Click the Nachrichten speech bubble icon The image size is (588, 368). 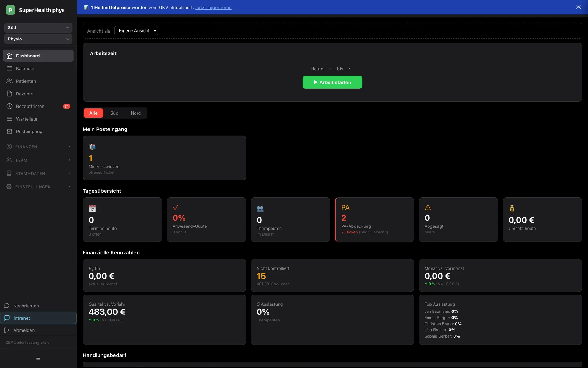click(7, 306)
